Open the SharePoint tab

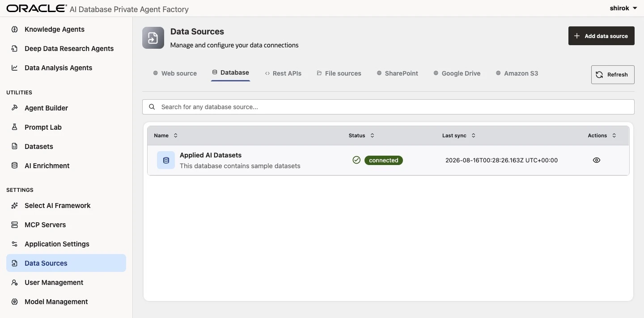pos(397,73)
